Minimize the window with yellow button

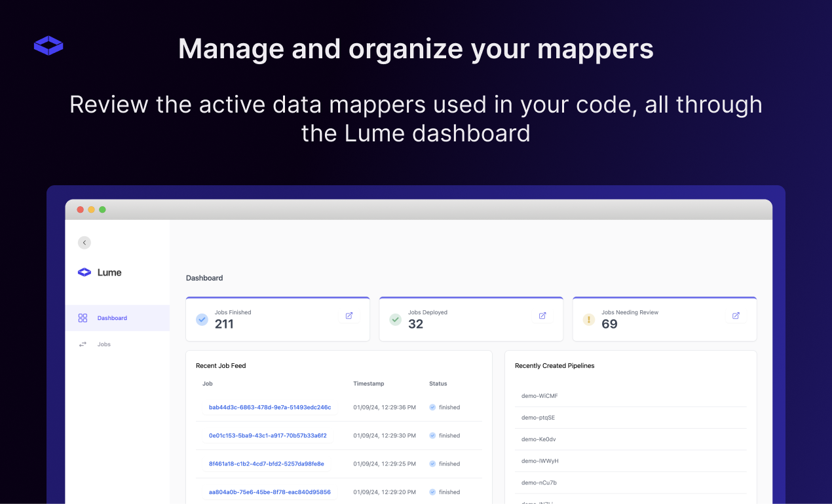pyautogui.click(x=92, y=209)
